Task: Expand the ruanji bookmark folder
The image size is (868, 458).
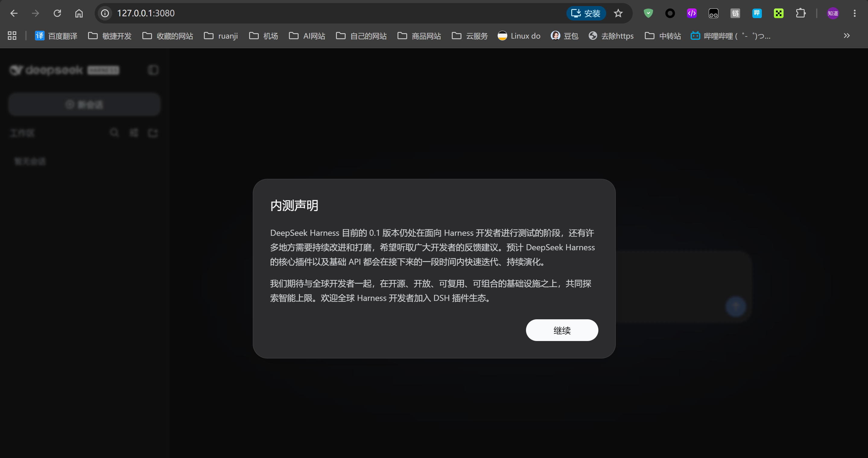Action: 221,36
